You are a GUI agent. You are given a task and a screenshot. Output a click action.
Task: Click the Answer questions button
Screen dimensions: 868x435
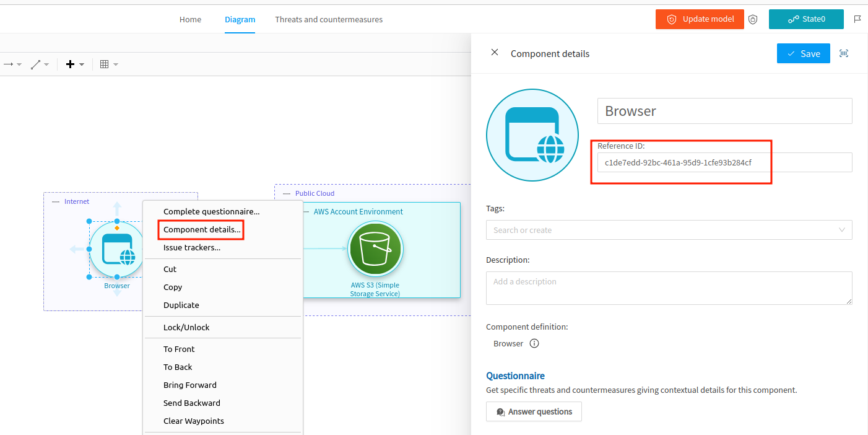point(534,411)
